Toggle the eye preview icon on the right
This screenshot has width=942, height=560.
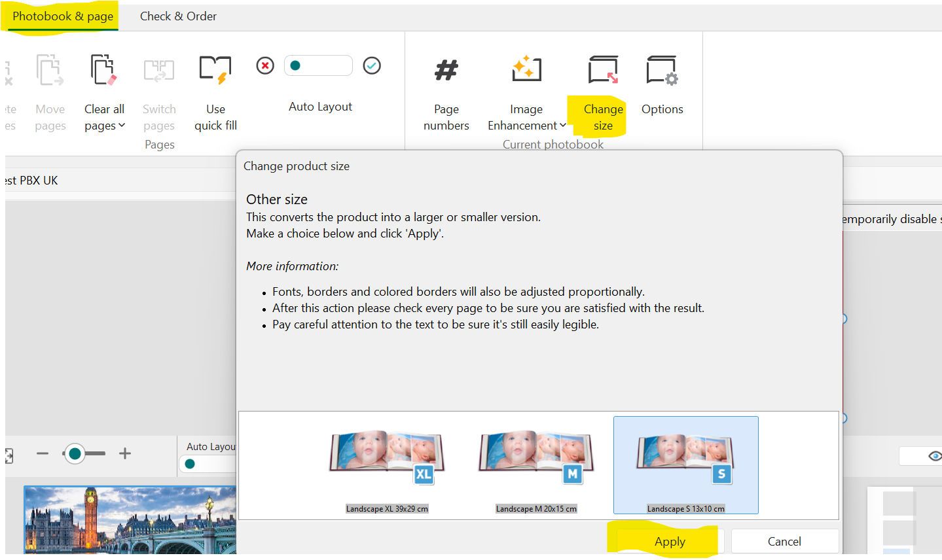(935, 456)
